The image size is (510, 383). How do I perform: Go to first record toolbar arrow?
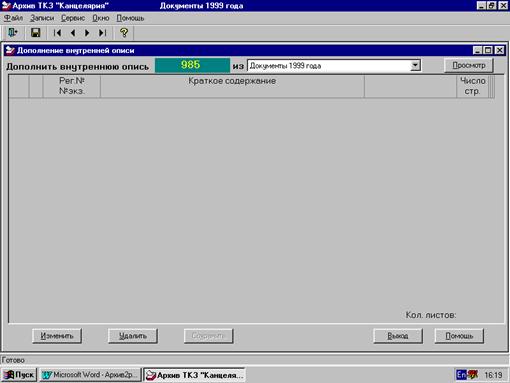coord(57,33)
